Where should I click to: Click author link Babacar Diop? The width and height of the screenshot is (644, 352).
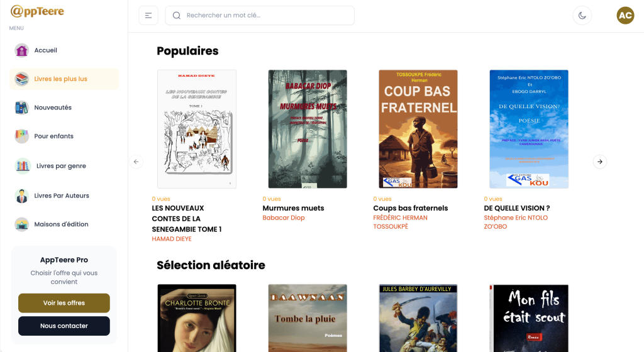point(284,218)
